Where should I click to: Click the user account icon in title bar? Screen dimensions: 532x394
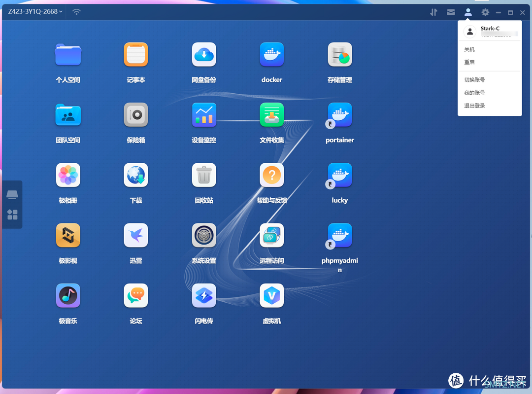pyautogui.click(x=468, y=12)
